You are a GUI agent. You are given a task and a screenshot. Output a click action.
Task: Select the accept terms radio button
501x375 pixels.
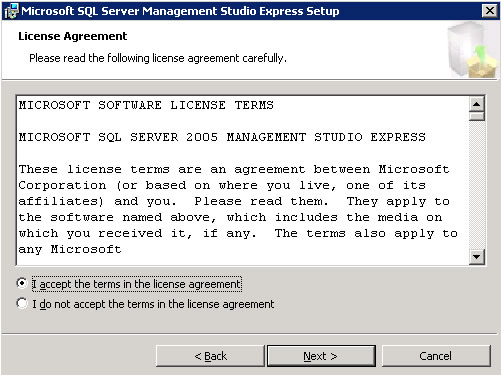(x=22, y=283)
